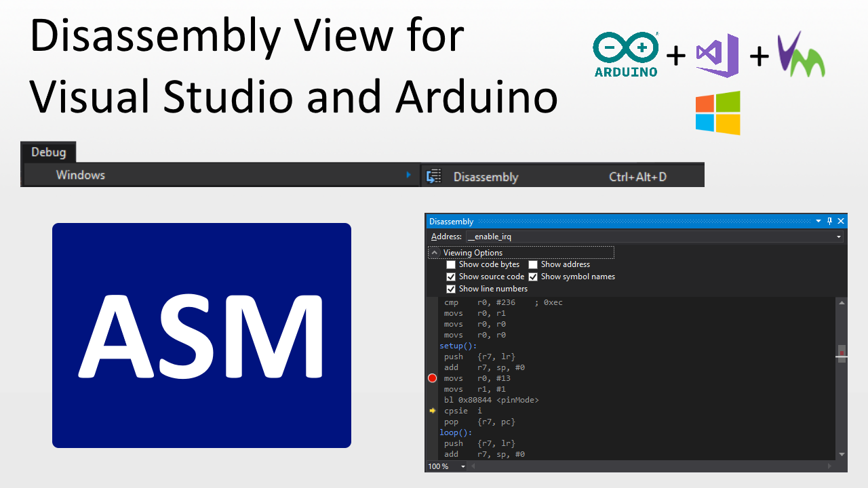
Task: Click the Disassembly icon in the menu
Action: pos(433,175)
